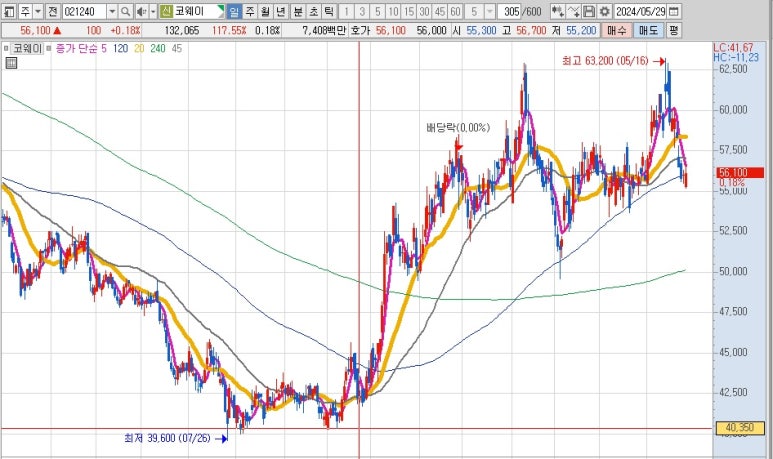Click the date field 2024/05/29
773x459 pixels.
click(640, 11)
